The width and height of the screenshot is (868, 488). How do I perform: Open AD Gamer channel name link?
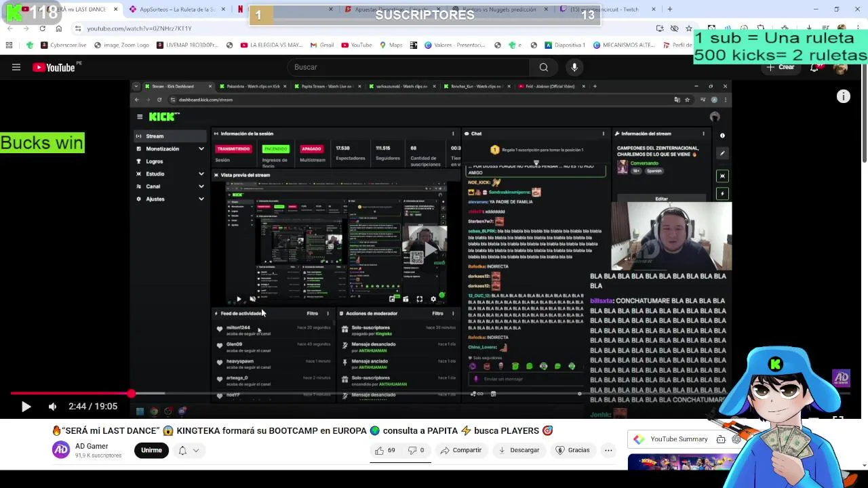pyautogui.click(x=92, y=446)
